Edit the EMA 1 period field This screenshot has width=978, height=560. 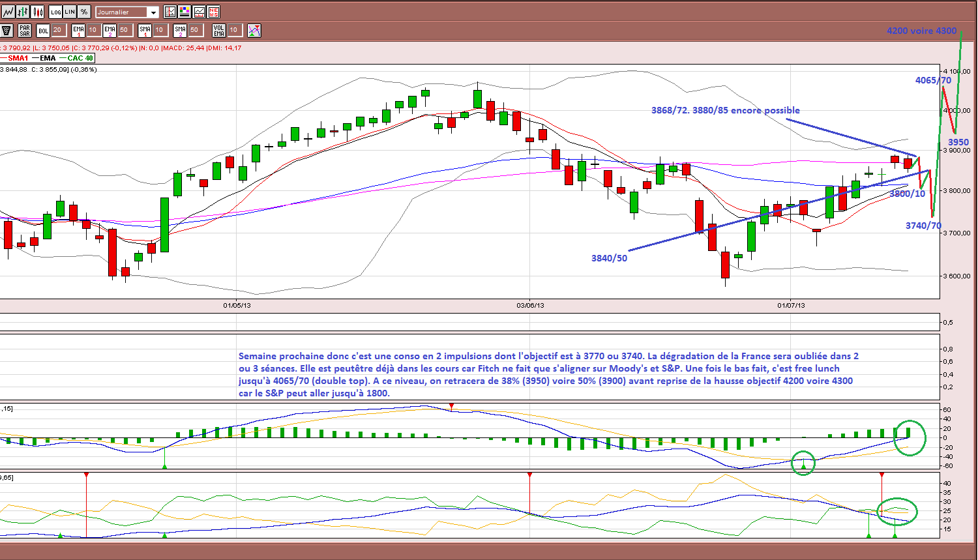(x=93, y=30)
